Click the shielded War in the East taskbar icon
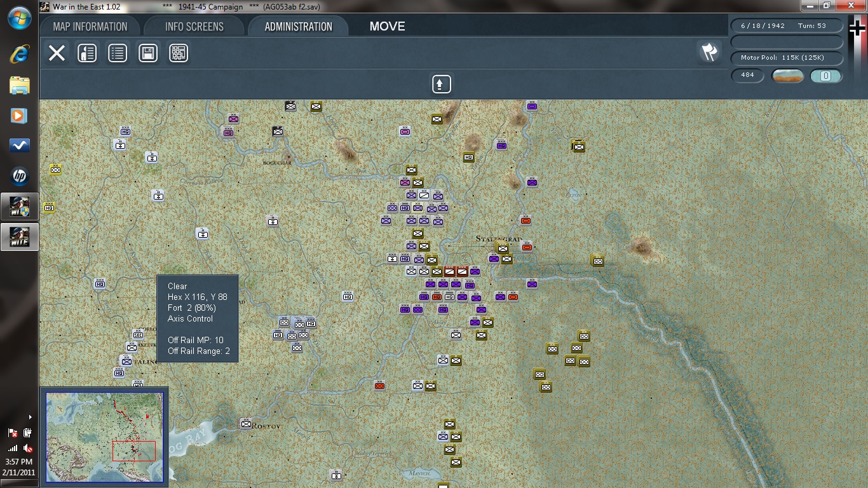 coord(19,207)
